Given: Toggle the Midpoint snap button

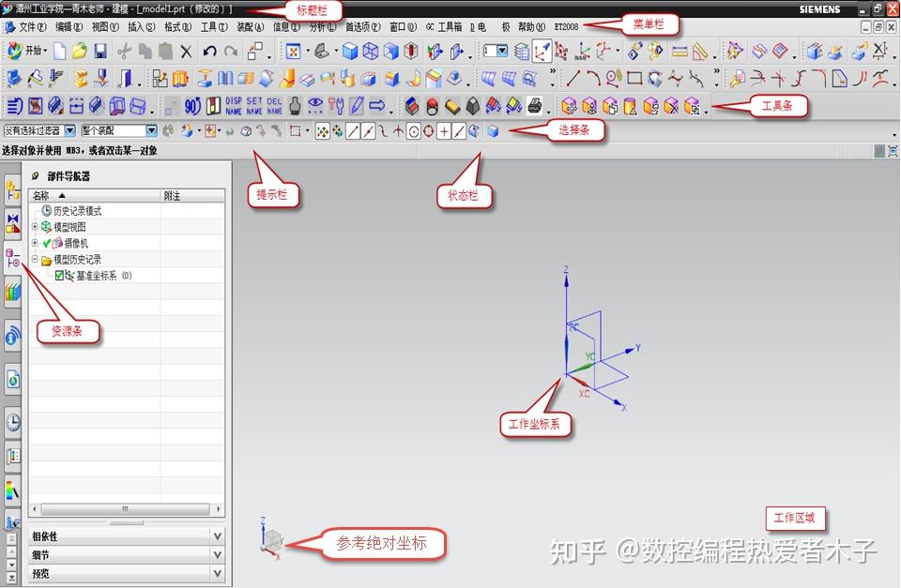Looking at the screenshot, I should click(x=368, y=131).
